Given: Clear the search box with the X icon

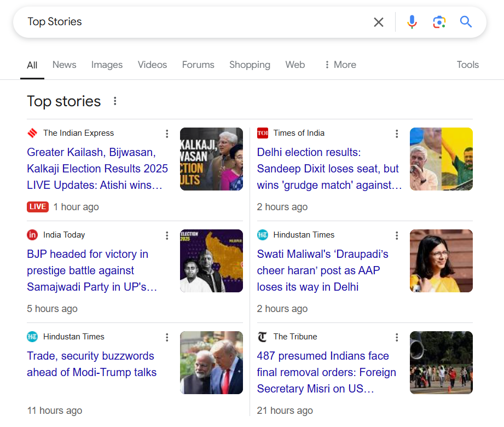Looking at the screenshot, I should click(x=379, y=22).
